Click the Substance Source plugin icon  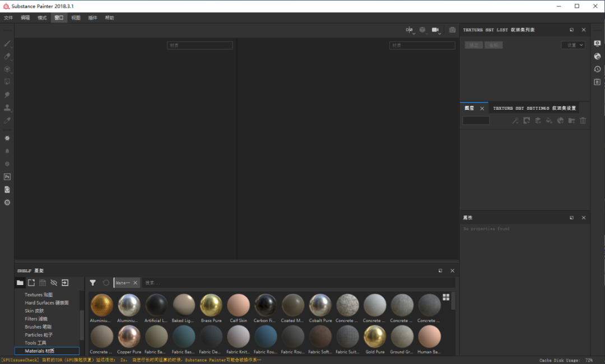pyautogui.click(x=7, y=138)
